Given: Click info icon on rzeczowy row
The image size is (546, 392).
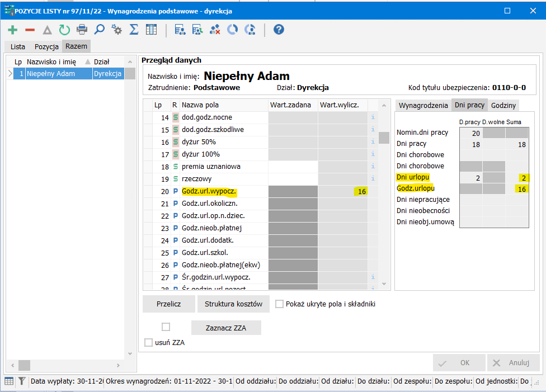Looking at the screenshot, I should [x=373, y=178].
